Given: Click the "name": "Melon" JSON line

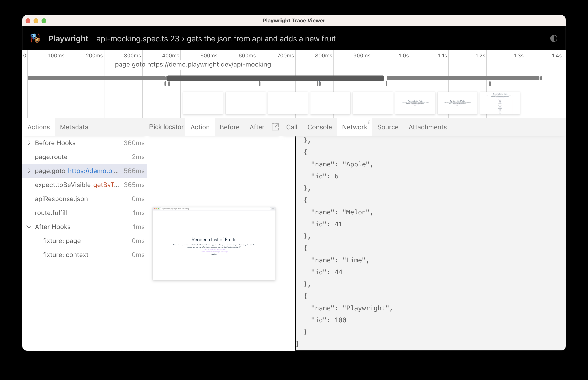Looking at the screenshot, I should click(x=342, y=212).
